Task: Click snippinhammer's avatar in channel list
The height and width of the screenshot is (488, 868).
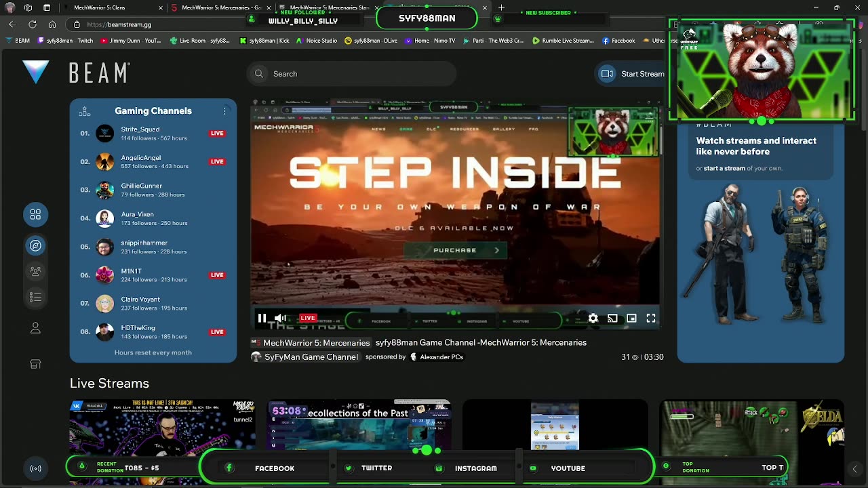Action: point(105,247)
